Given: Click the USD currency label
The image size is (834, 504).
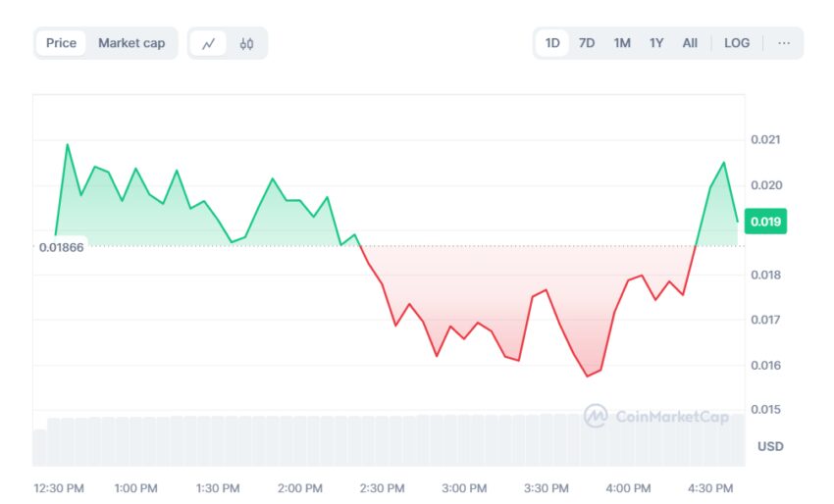Looking at the screenshot, I should (x=770, y=447).
